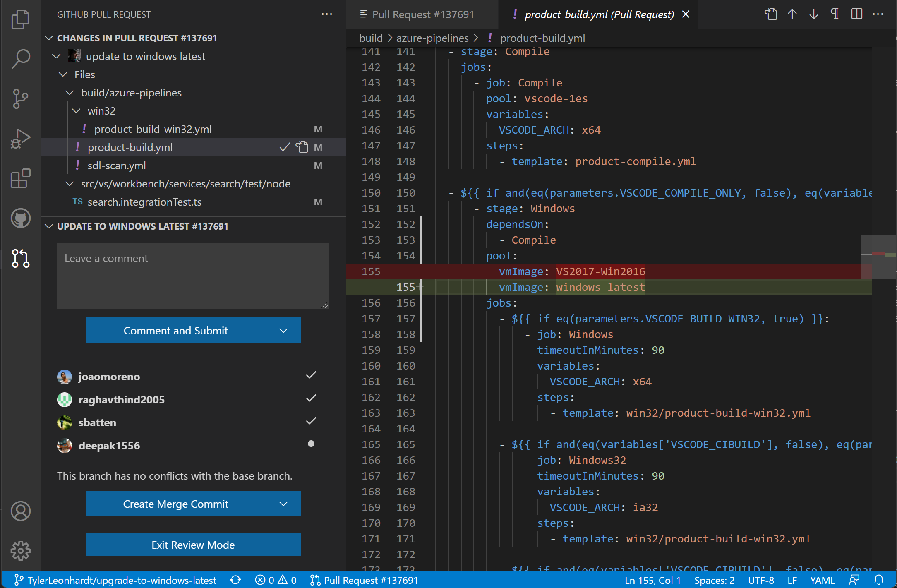The image size is (897, 588).
Task: Expand the build/azure-pipelines directory tree
Action: (71, 93)
